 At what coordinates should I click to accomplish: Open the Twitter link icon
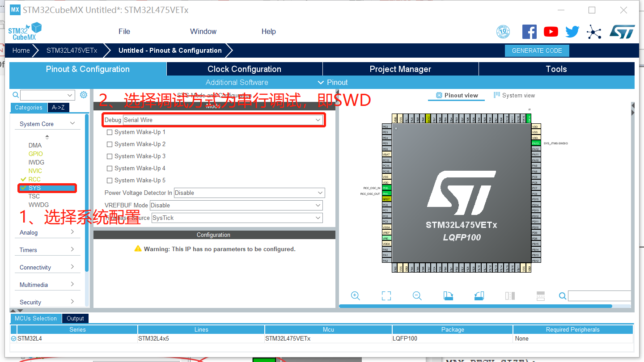click(x=572, y=32)
